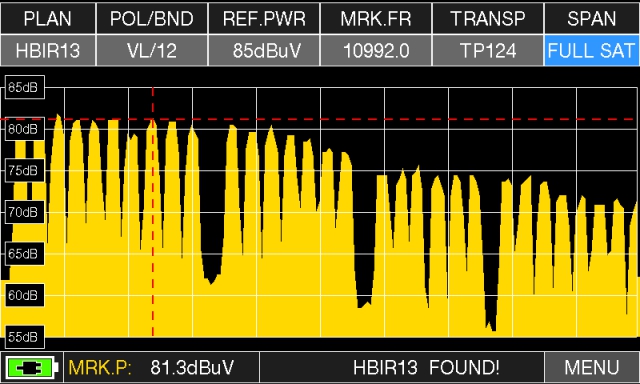The height and width of the screenshot is (384, 640).
Task: Open the HBIR13 plan value field
Action: [48, 51]
